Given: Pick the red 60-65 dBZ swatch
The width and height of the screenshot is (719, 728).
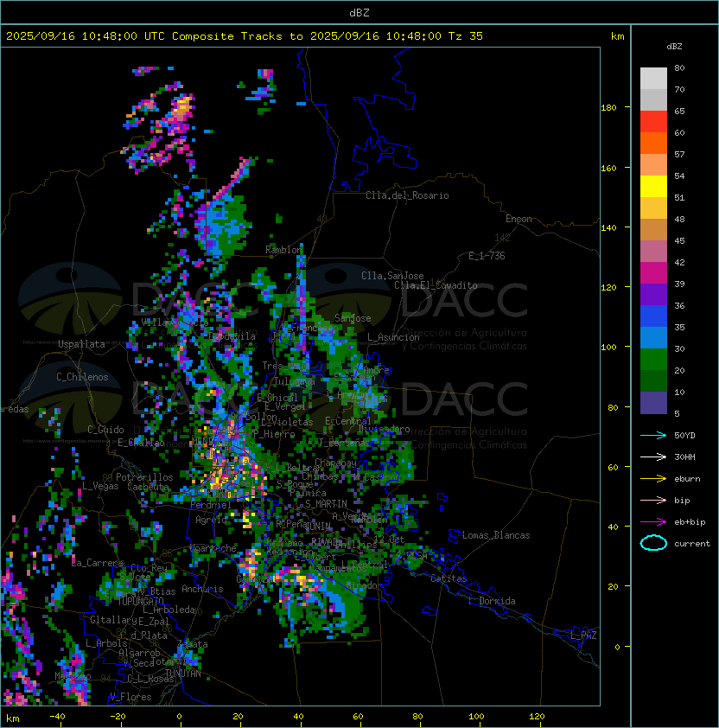Looking at the screenshot, I should [x=653, y=122].
